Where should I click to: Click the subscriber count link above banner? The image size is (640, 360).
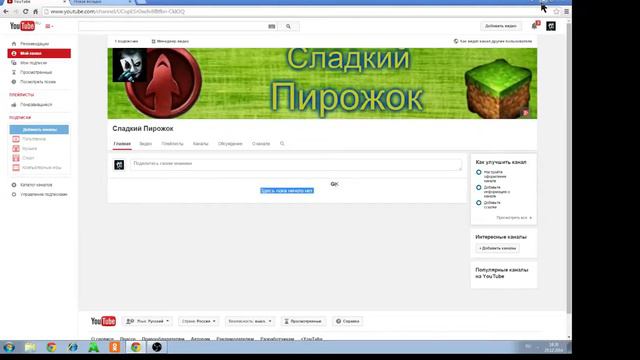click(126, 41)
